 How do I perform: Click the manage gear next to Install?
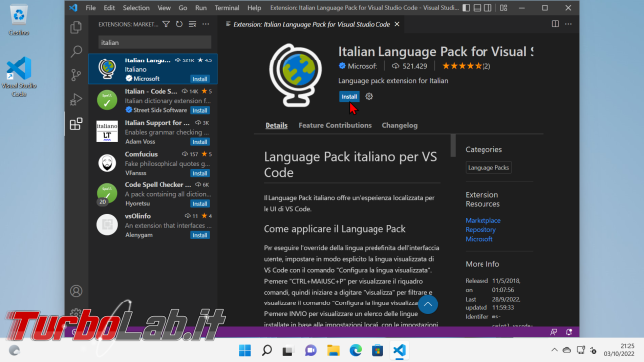point(369,96)
